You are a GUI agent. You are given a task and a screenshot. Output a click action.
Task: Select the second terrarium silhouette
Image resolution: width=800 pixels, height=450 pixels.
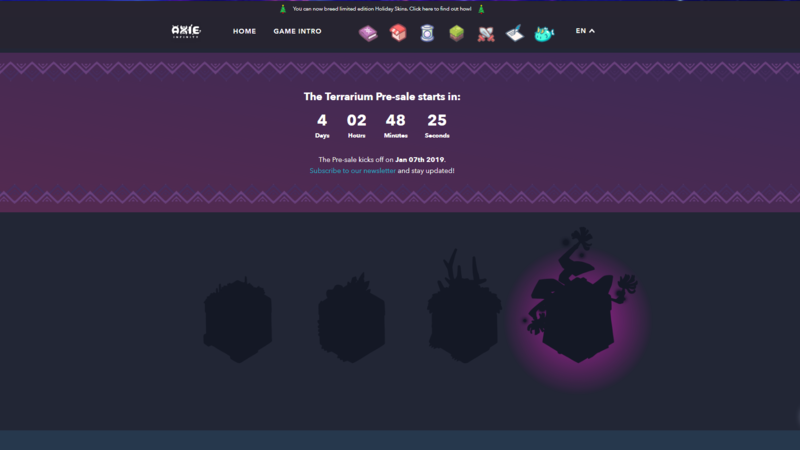click(x=352, y=318)
